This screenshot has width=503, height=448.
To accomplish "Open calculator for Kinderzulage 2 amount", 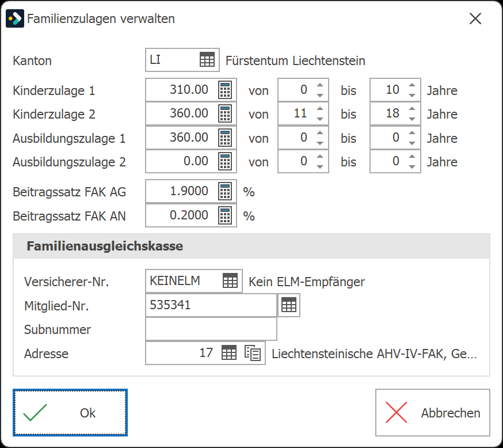I will tap(225, 113).
